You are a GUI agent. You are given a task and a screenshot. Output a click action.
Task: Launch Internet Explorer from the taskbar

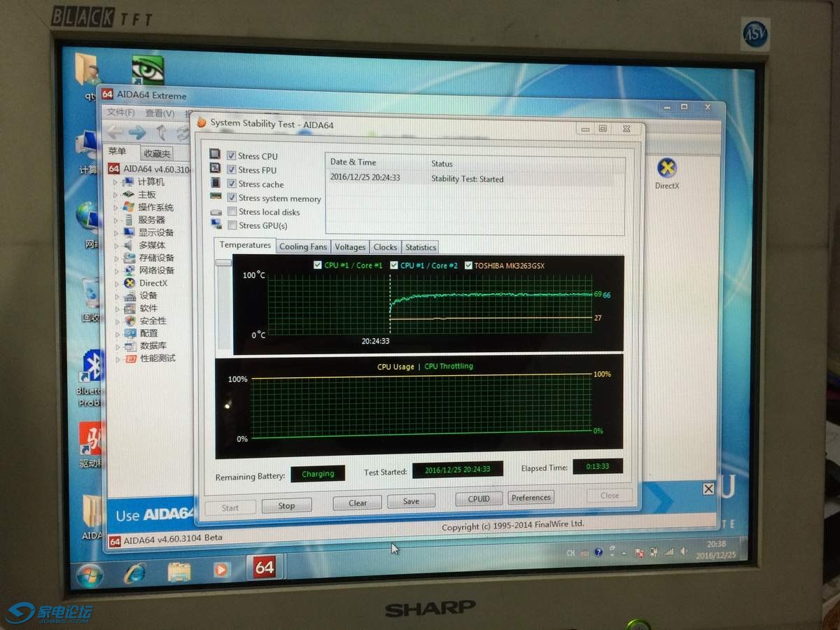pyautogui.click(x=134, y=572)
